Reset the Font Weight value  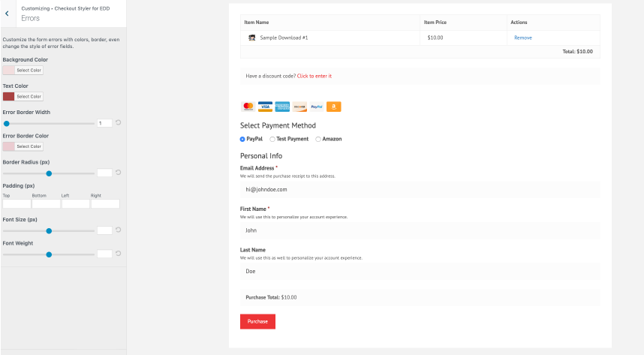[x=119, y=254]
